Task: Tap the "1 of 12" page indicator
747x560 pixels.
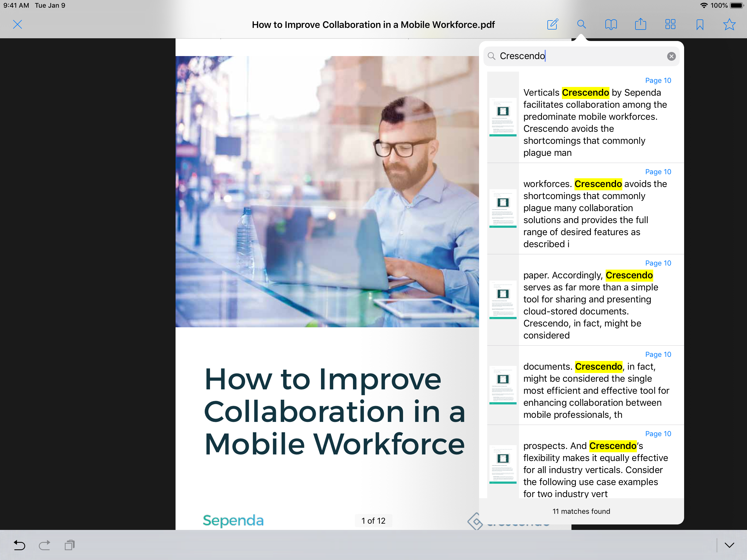Action: pyautogui.click(x=373, y=521)
